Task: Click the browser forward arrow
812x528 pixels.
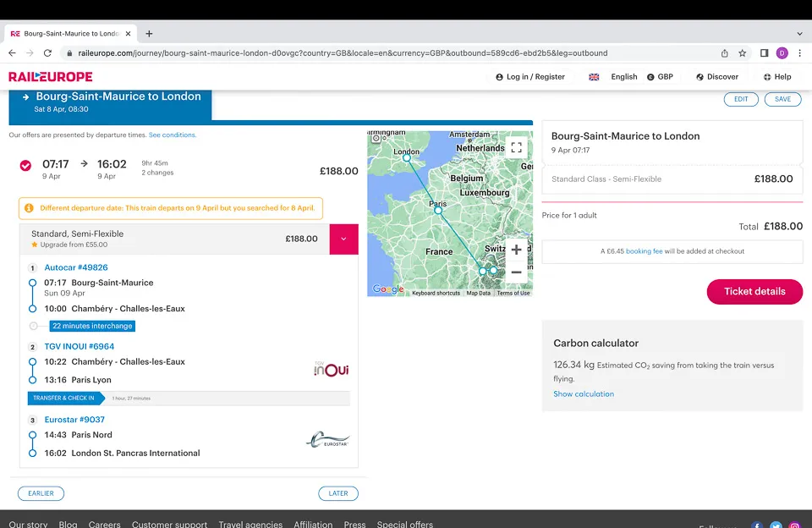Action: click(30, 52)
